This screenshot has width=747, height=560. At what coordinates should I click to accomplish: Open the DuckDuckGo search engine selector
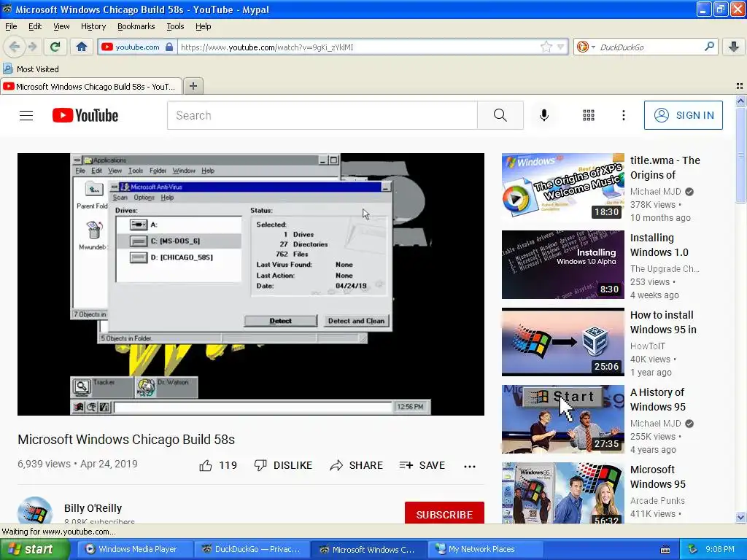(586, 47)
